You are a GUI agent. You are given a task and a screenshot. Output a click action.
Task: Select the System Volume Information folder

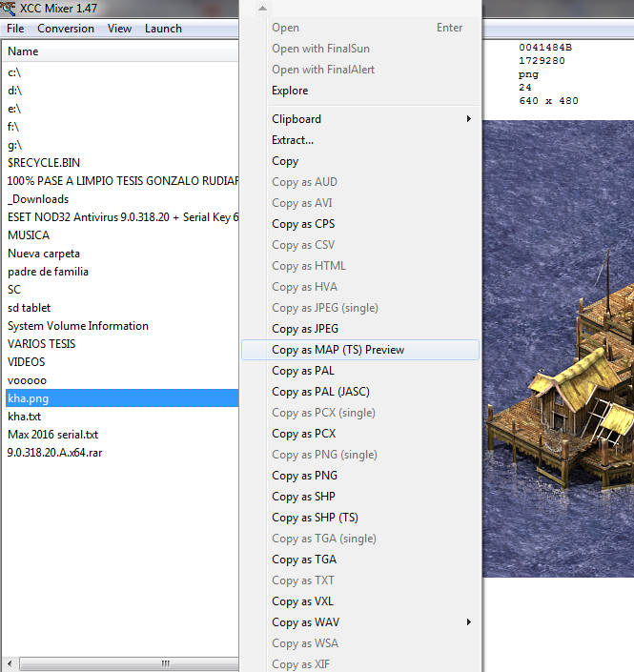click(78, 326)
